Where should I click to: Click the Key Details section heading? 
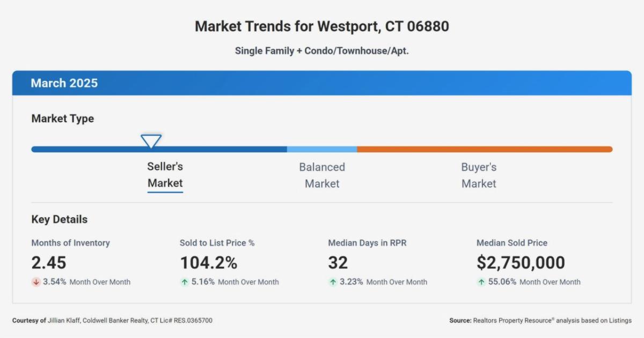(60, 219)
